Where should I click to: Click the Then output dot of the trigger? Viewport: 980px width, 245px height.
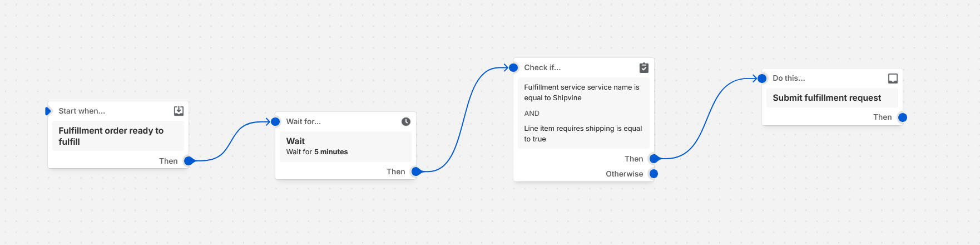(x=189, y=161)
